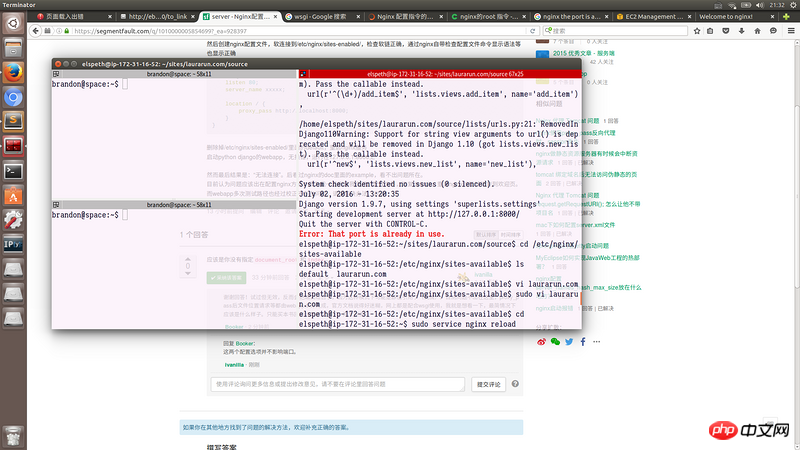Image resolution: width=800 pixels, height=450 pixels.
Task: Focus the bottom-left brandon@space terminal pane
Action: tap(174, 268)
